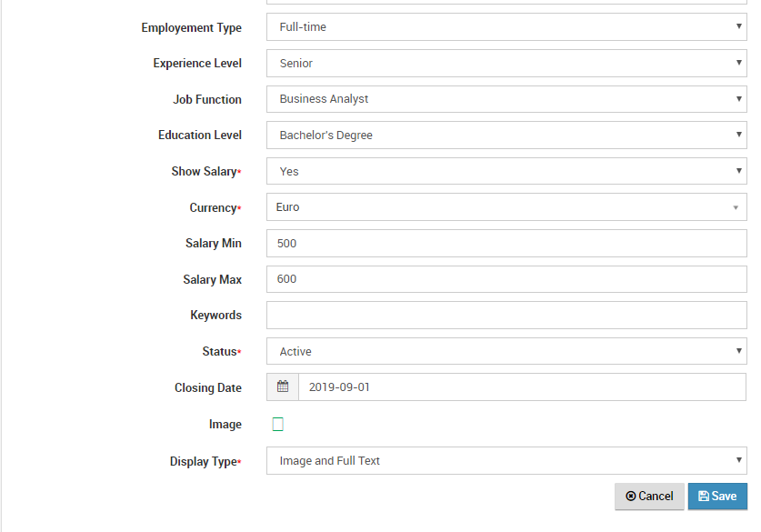Open the Employement Type dropdown

[x=506, y=27]
